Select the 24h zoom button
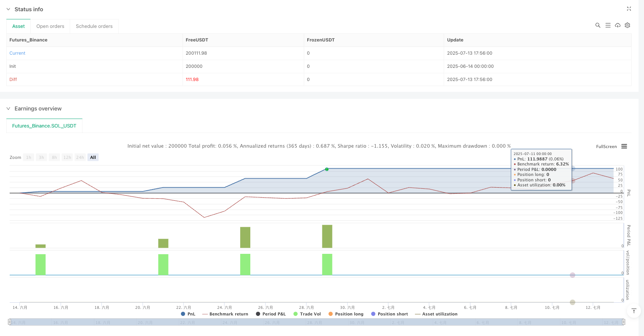Viewport: 644px width, 336px height. coord(80,157)
